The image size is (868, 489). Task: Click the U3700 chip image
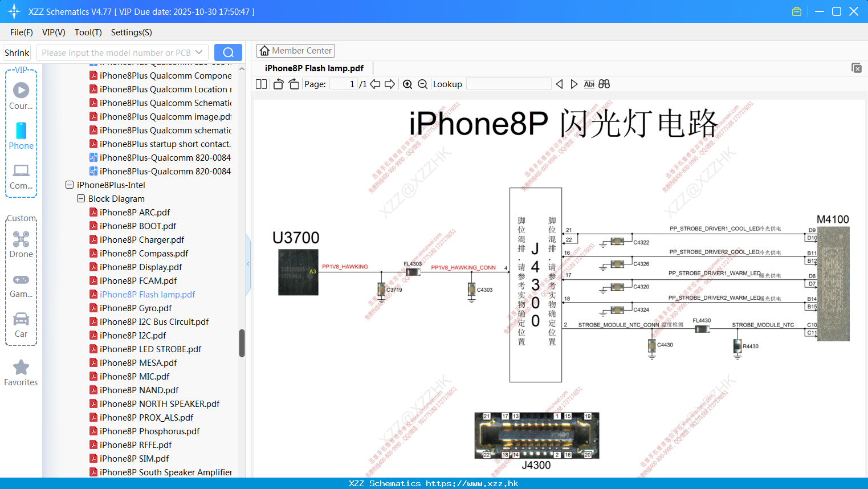click(298, 272)
